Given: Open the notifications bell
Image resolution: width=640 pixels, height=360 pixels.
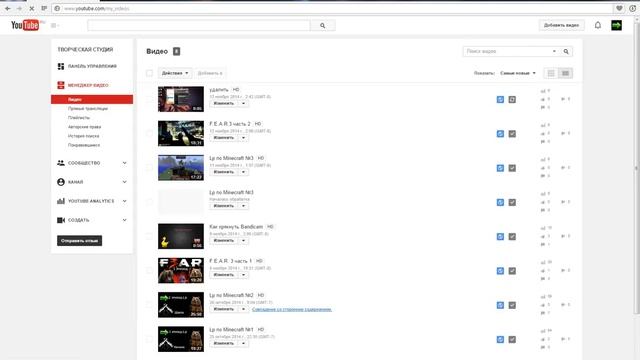Looking at the screenshot, I should (598, 25).
